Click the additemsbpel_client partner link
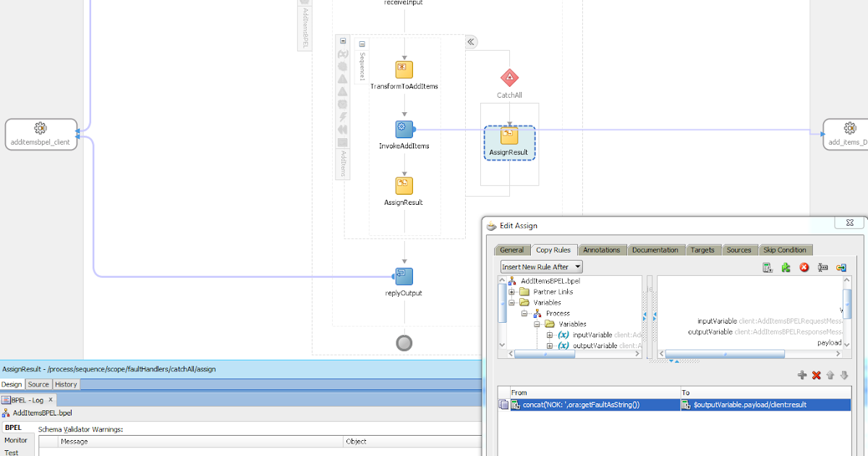Screen dimensions: 868x456 click(41, 134)
